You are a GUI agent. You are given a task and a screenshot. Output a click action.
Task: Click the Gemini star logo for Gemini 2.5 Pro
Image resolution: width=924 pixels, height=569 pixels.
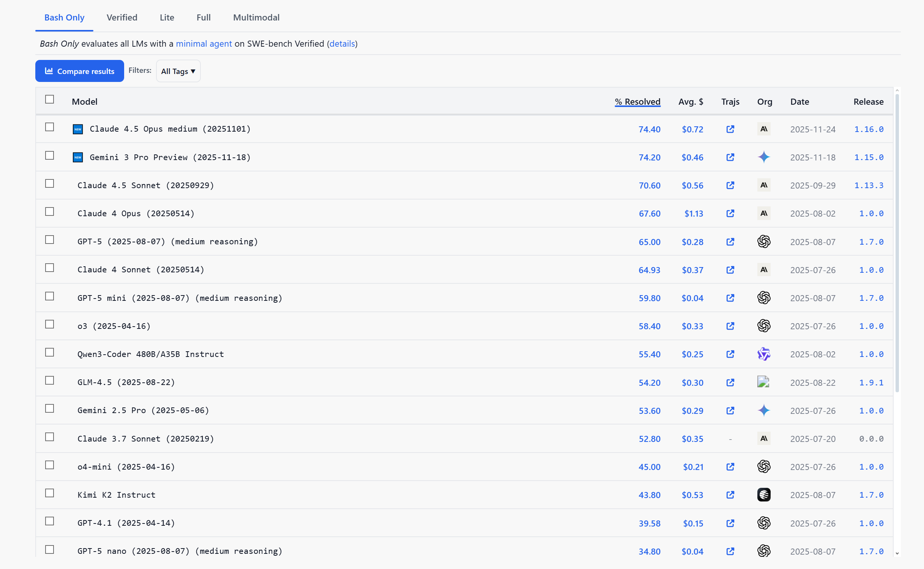click(x=763, y=410)
